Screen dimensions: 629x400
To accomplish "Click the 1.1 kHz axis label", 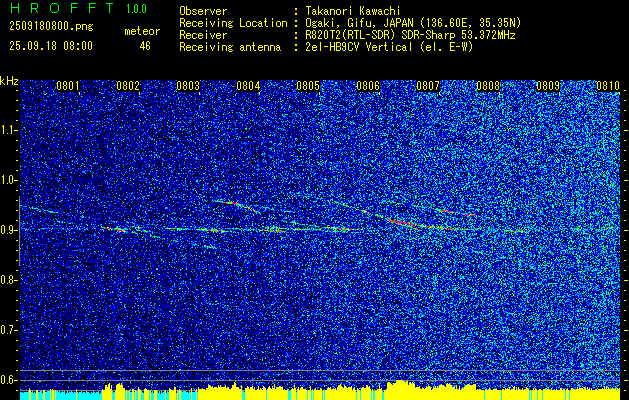I will (8, 130).
